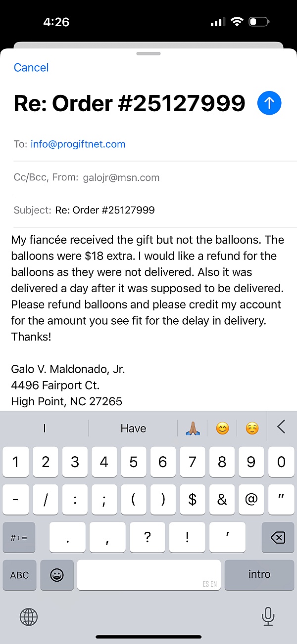Switch to ABC letter keyboard
This screenshot has width=297, height=644.
point(20,575)
